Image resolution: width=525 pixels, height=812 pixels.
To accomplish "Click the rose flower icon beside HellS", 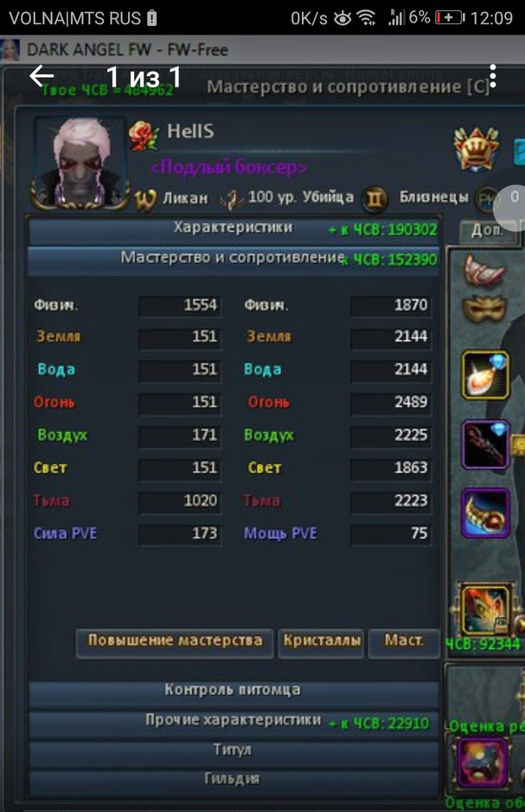I will pos(143,135).
